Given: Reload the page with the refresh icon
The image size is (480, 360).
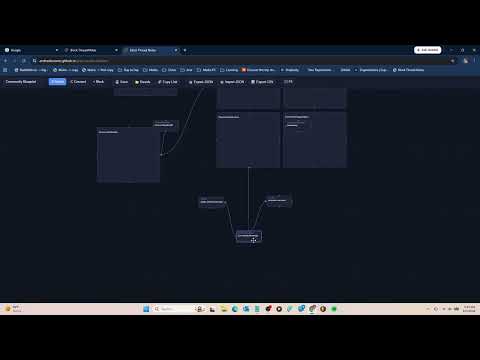Looking at the screenshot, I should coord(24,61).
